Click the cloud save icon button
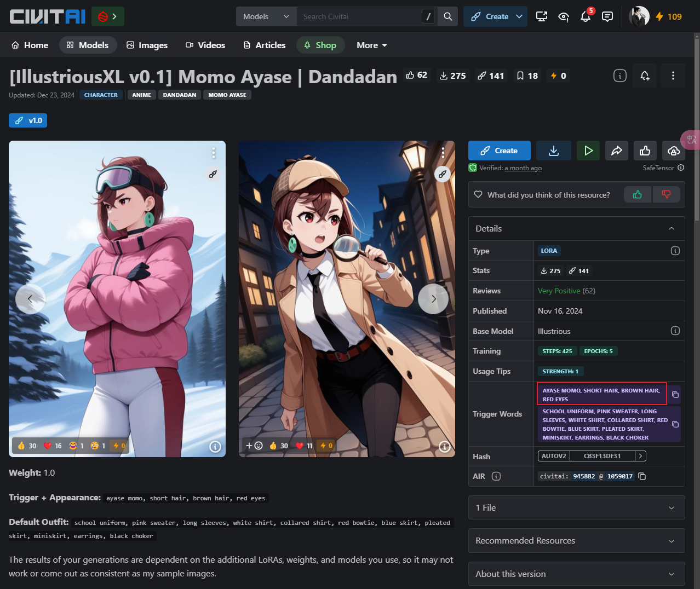This screenshot has height=589, width=700. [674, 151]
